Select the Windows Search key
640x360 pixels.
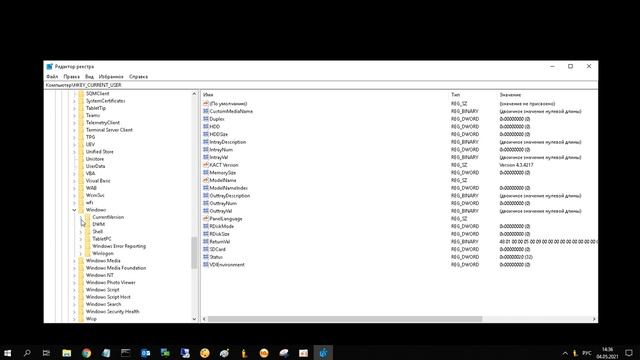click(103, 304)
